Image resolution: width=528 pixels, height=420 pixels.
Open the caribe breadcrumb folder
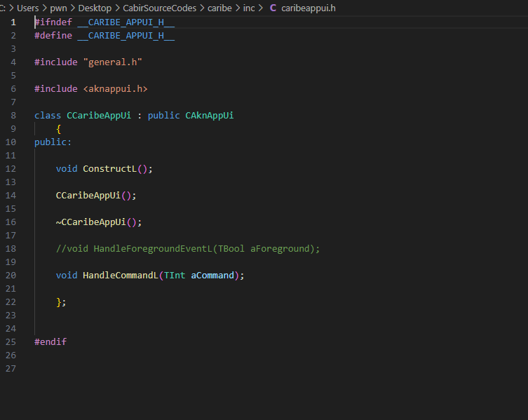pyautogui.click(x=219, y=8)
